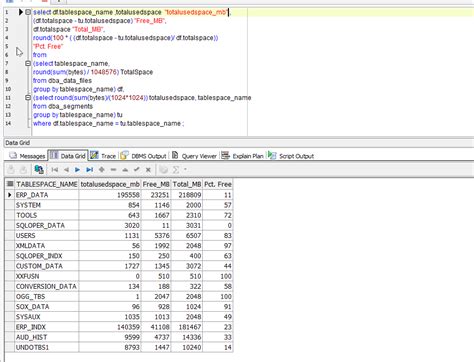Switch to the Data Grid tab
The height and width of the screenshot is (362, 474).
click(68, 156)
